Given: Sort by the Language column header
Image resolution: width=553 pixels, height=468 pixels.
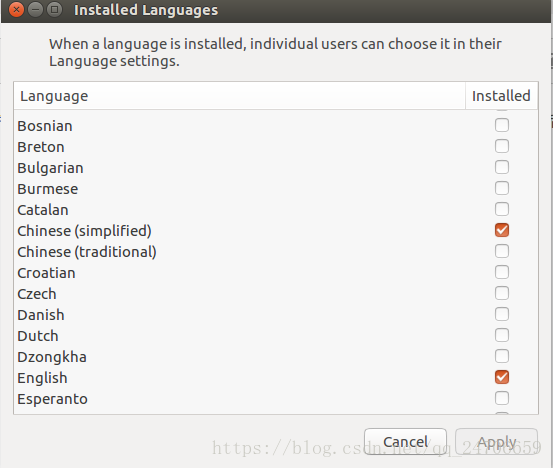Looking at the screenshot, I should click(x=239, y=96).
